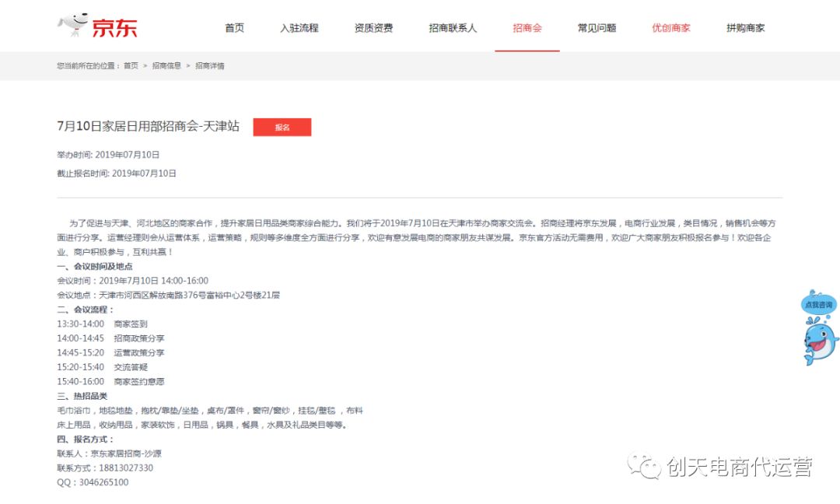Click the 13:30-14:00 商家签到 row
Image resolution: width=840 pixels, height=504 pixels.
tap(103, 324)
